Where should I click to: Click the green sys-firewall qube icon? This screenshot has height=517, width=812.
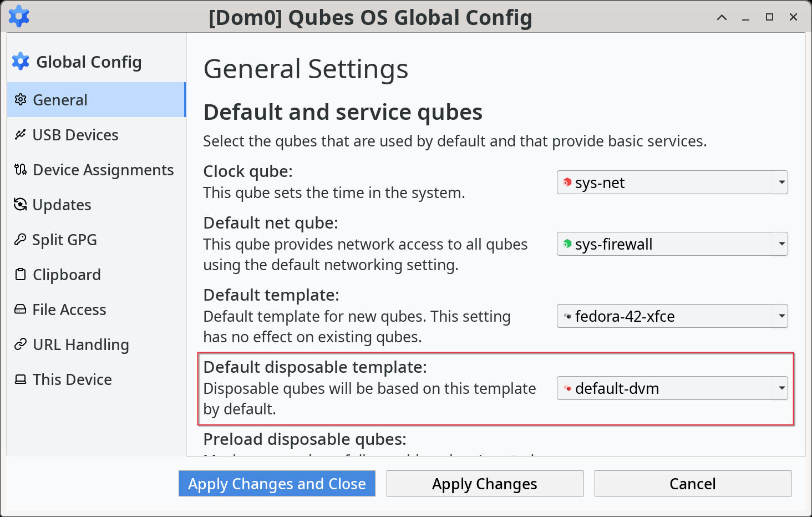pyautogui.click(x=567, y=243)
